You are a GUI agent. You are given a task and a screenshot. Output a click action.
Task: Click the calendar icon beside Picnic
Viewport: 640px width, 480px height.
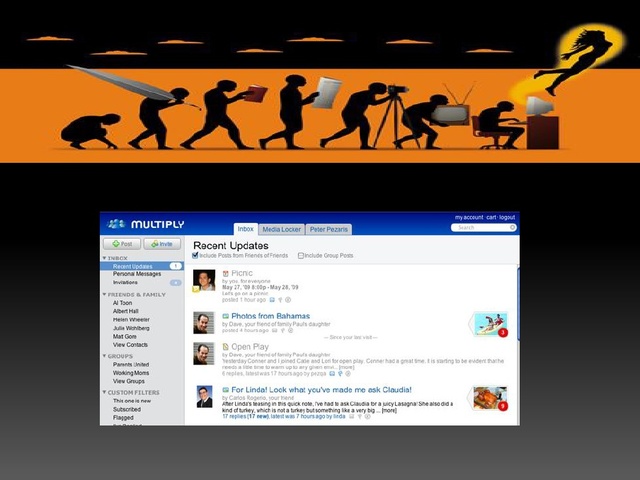tap(226, 273)
